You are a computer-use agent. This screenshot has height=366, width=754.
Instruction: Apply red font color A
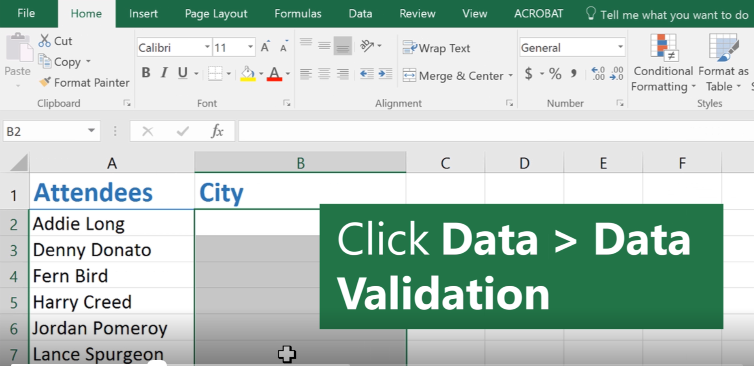point(274,74)
